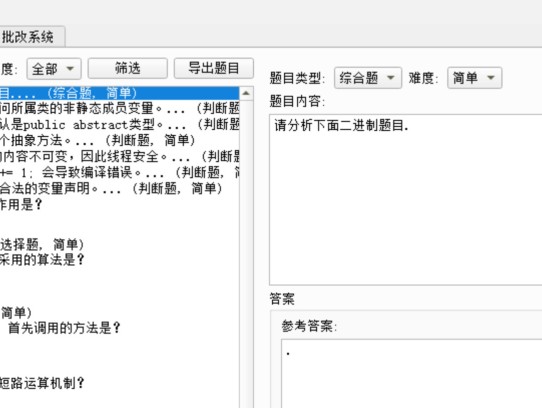
Task: Click the question list scrollbar track
Action: tap(246, 254)
